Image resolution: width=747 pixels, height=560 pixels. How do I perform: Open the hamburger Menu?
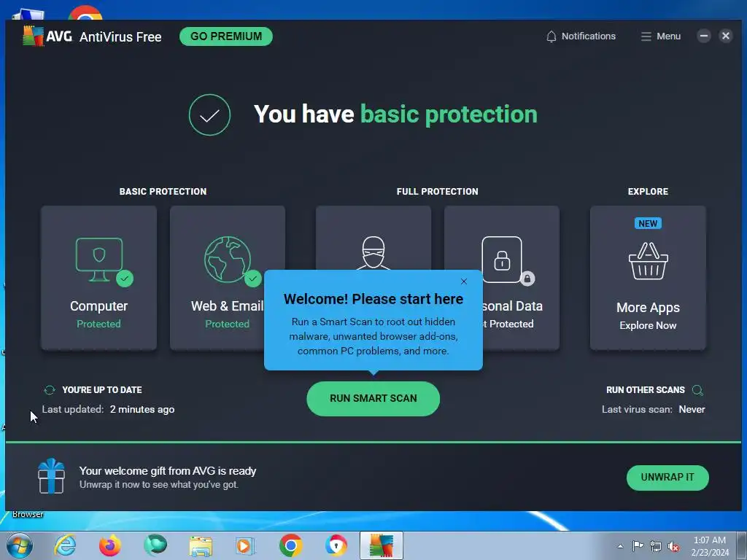(660, 36)
